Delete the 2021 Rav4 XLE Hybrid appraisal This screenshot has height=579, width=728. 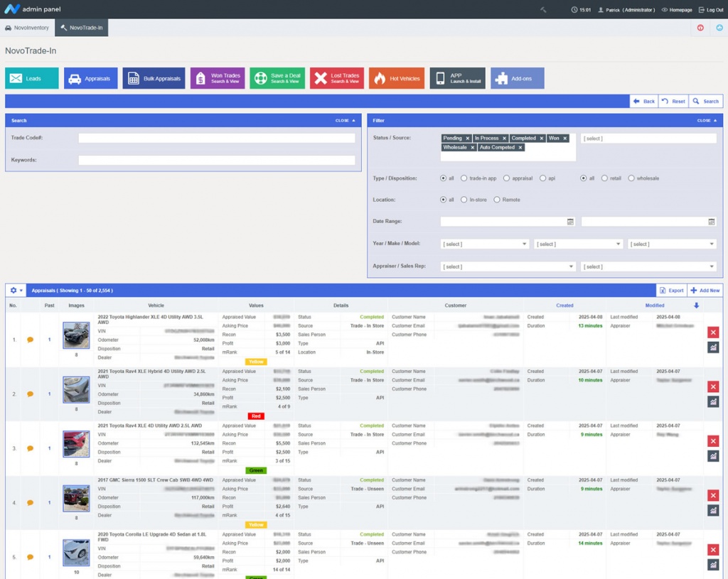713,386
